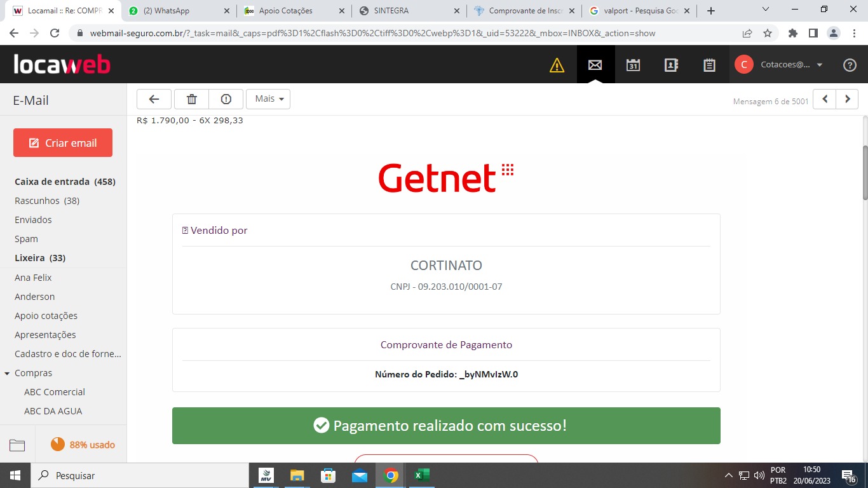Image resolution: width=868 pixels, height=488 pixels.
Task: Open Caixa de entrada folder
Action: click(65, 182)
